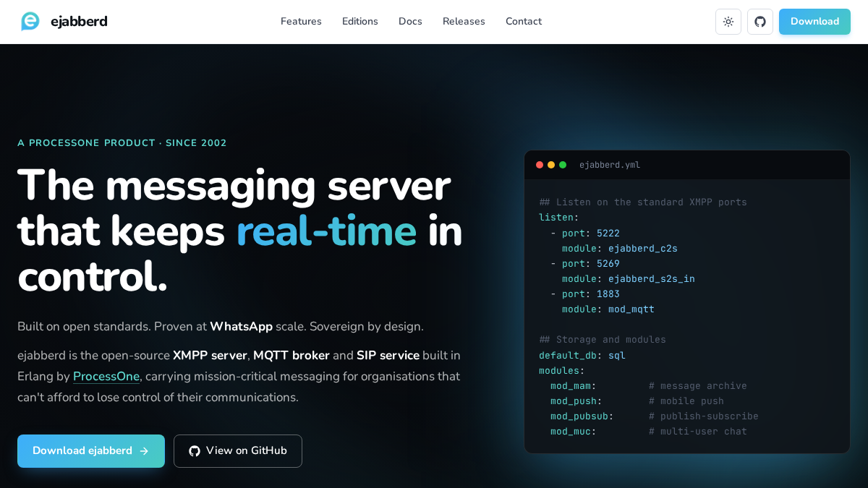Click the sql value in config
868x488 pixels.
pyautogui.click(x=617, y=355)
